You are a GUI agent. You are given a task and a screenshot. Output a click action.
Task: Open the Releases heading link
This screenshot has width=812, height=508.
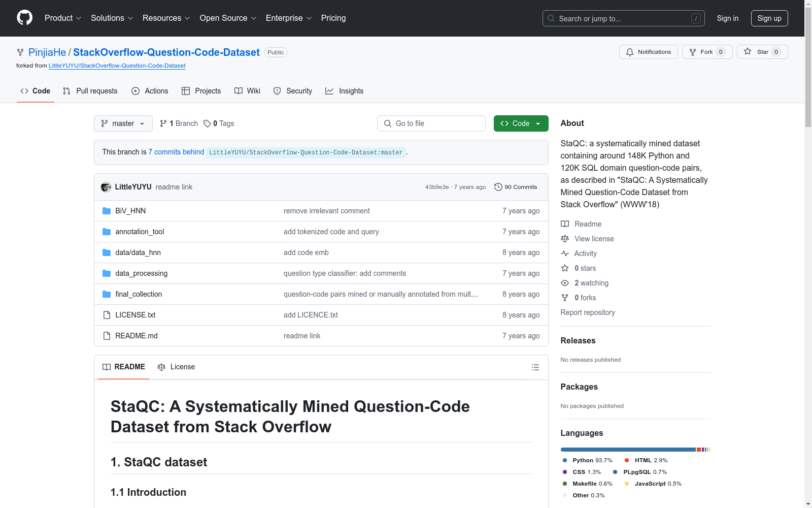click(578, 340)
